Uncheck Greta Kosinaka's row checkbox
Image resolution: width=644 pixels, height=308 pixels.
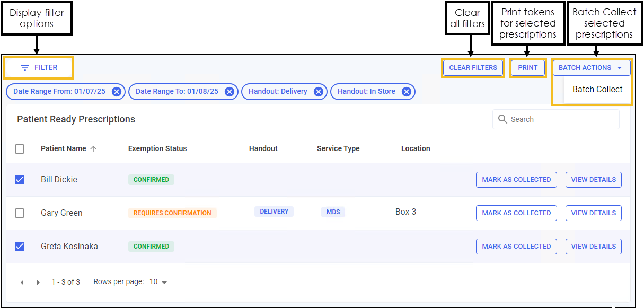(x=20, y=247)
